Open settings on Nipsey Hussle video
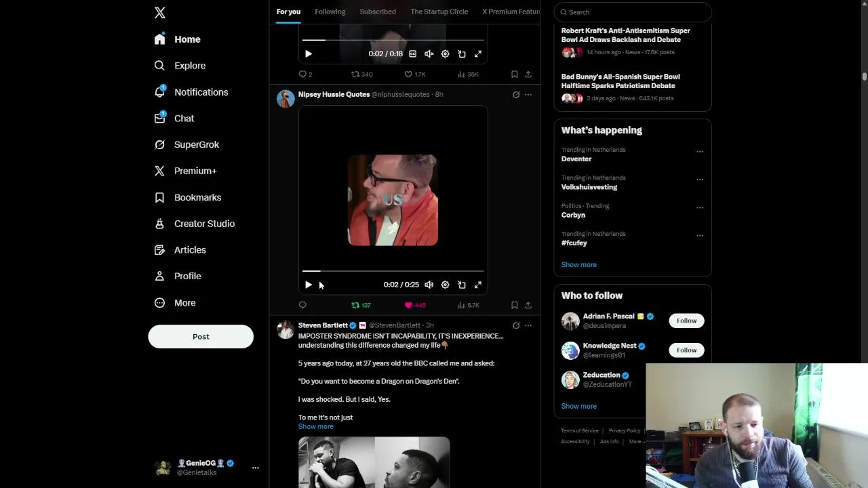Image resolution: width=868 pixels, height=488 pixels. (445, 285)
